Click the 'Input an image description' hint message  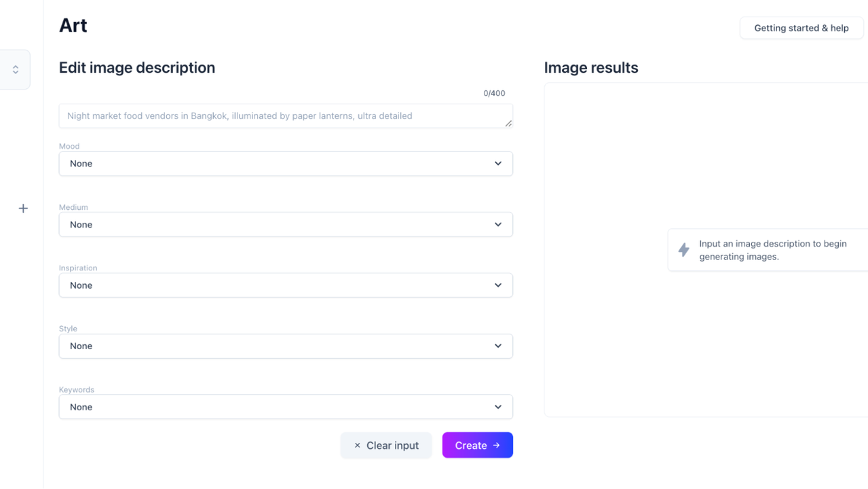click(x=772, y=250)
